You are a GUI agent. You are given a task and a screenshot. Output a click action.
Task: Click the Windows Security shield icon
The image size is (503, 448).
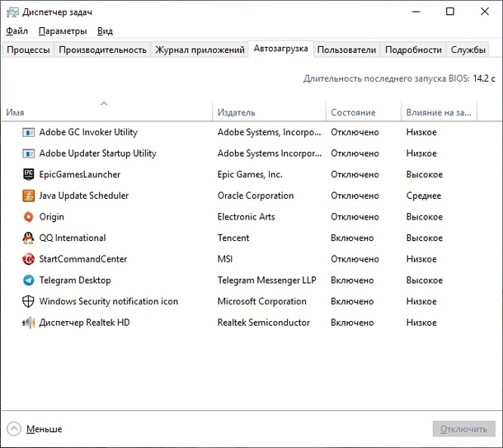click(29, 302)
